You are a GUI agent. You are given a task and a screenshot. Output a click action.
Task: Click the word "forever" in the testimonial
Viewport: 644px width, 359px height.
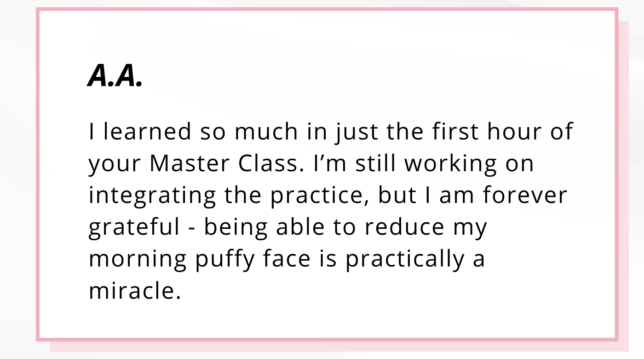(525, 195)
